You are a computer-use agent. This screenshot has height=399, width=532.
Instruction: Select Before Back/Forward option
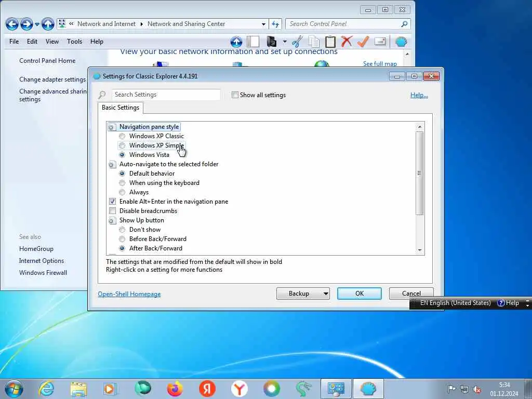click(122, 239)
